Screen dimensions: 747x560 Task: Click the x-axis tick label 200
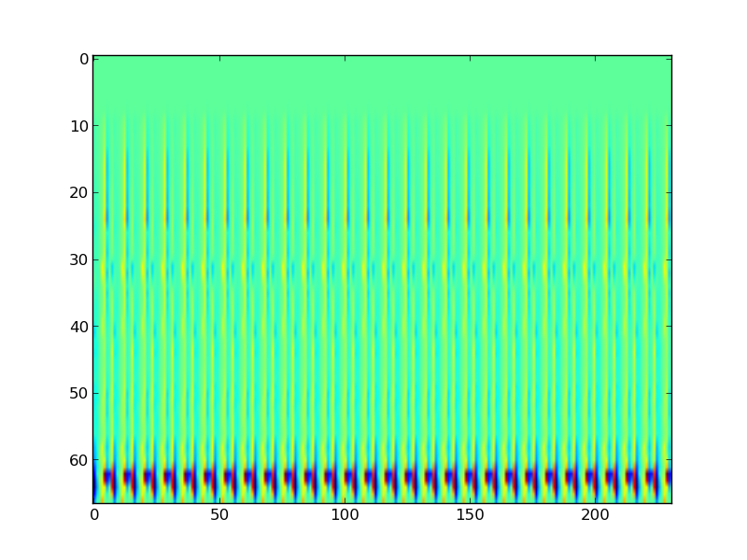(595, 515)
